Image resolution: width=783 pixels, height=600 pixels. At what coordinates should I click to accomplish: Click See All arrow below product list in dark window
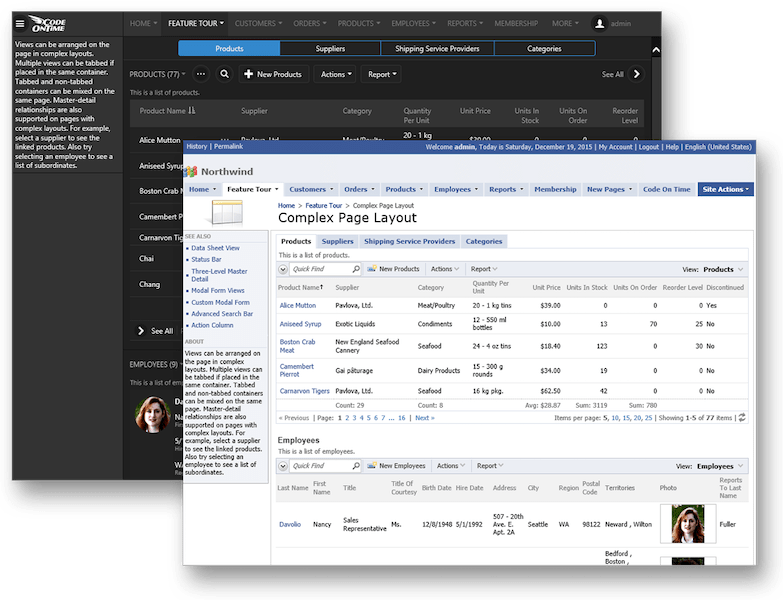pyautogui.click(x=141, y=331)
